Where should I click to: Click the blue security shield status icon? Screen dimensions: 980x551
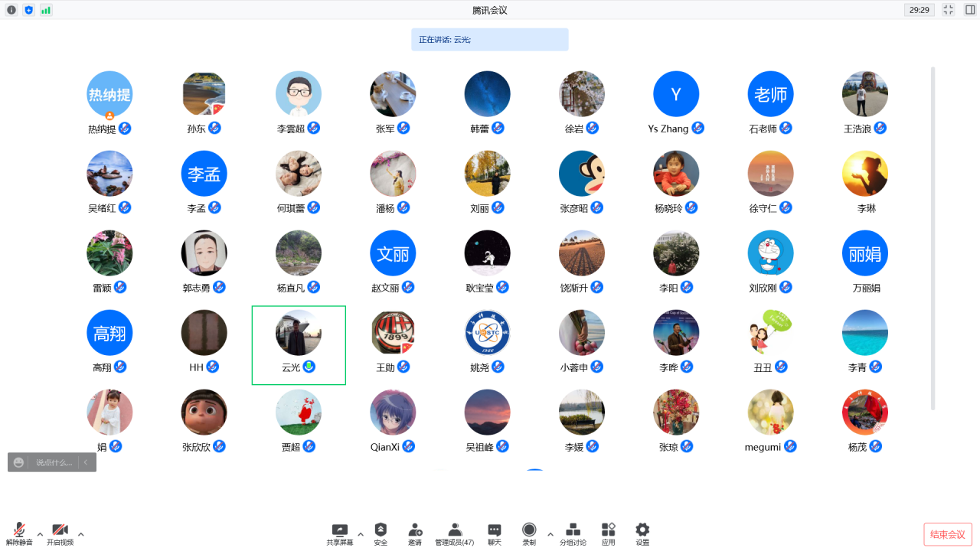tap(29, 10)
